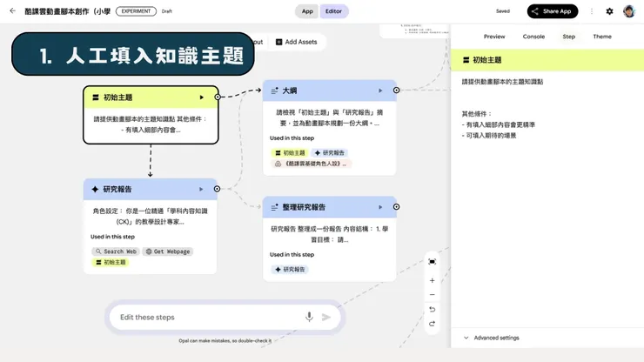Select the 大綱 node header
The image size is (644, 362).
[x=329, y=90]
